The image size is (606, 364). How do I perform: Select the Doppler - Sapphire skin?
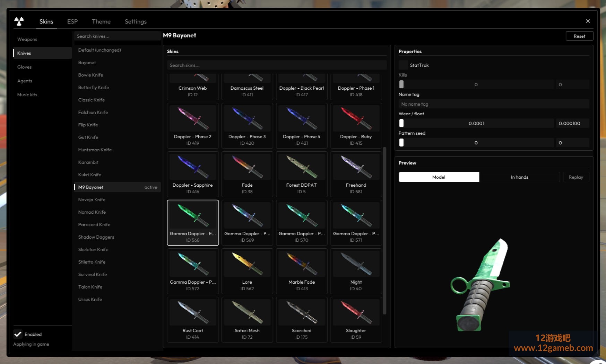tap(193, 174)
